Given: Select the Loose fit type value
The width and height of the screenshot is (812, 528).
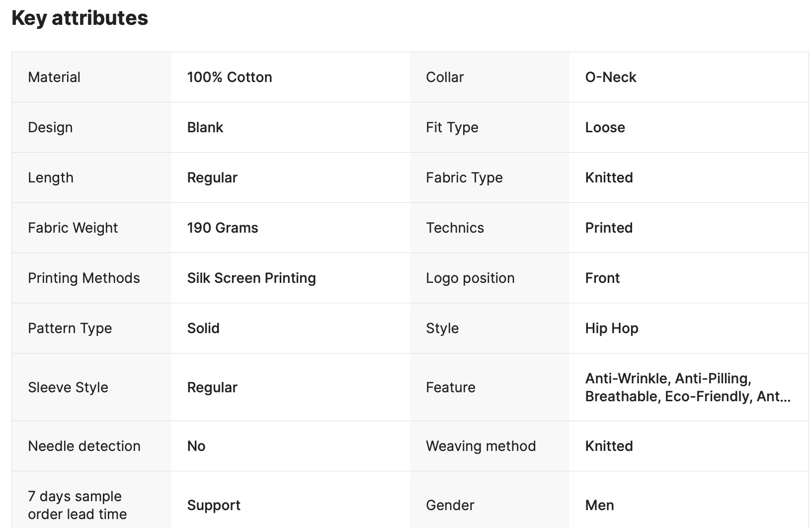Looking at the screenshot, I should 605,127.
